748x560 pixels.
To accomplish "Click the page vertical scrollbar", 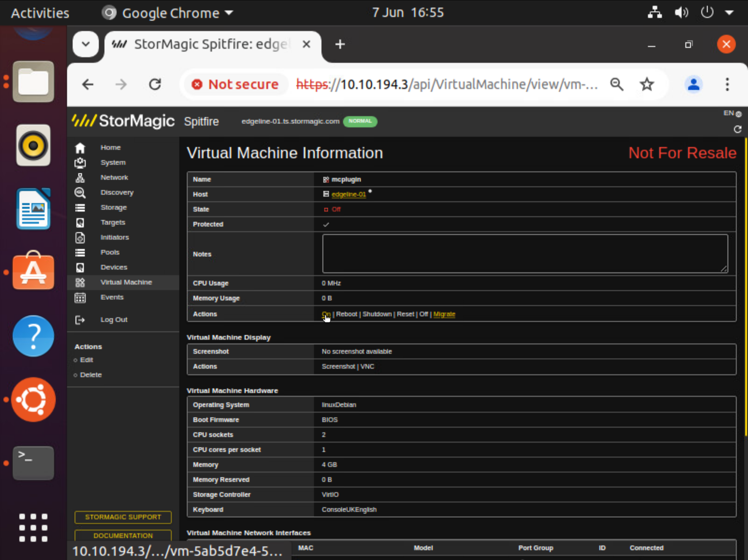I will tap(746, 287).
